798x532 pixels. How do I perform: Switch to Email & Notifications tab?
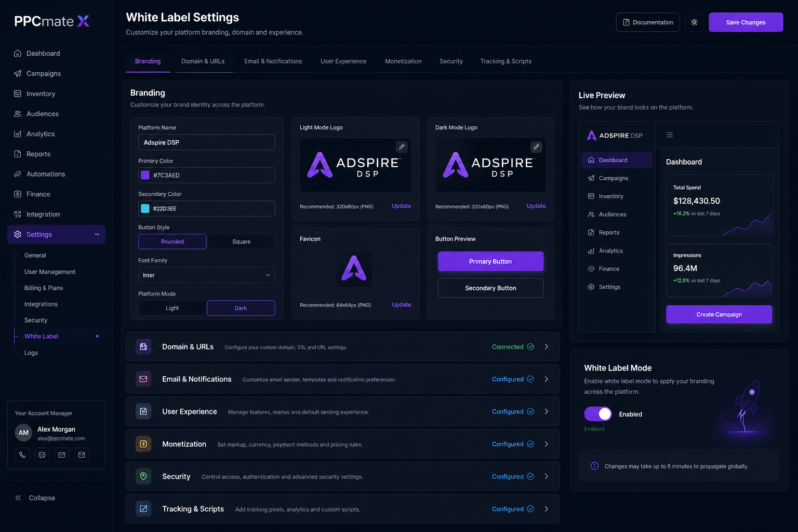[x=273, y=61]
